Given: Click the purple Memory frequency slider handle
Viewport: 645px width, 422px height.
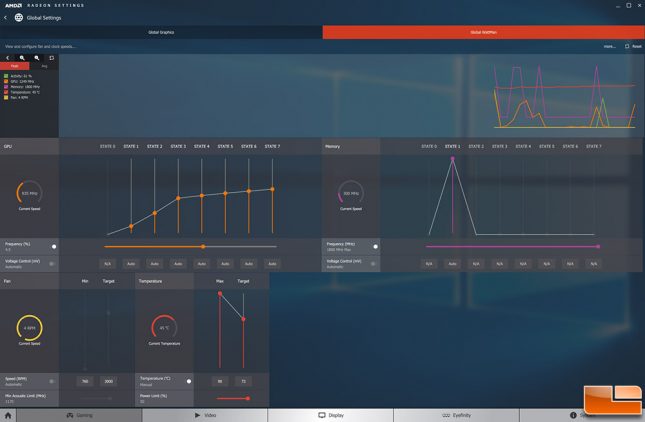Looking at the screenshot, I should 598,247.
